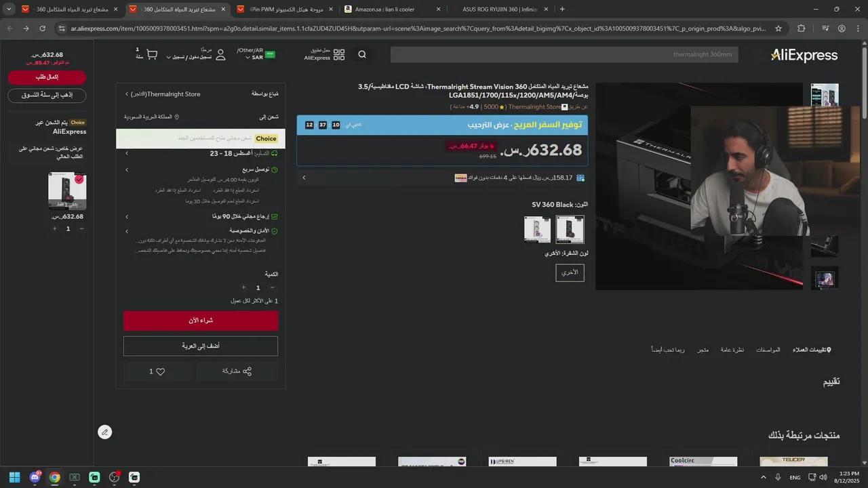
Task: Go to the المواصفات specifications tab
Action: pyautogui.click(x=768, y=350)
